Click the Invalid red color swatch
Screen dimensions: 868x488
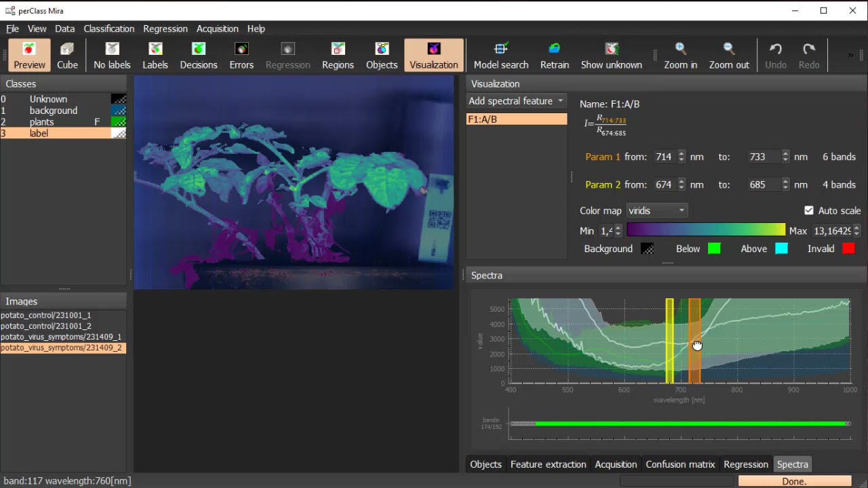848,249
